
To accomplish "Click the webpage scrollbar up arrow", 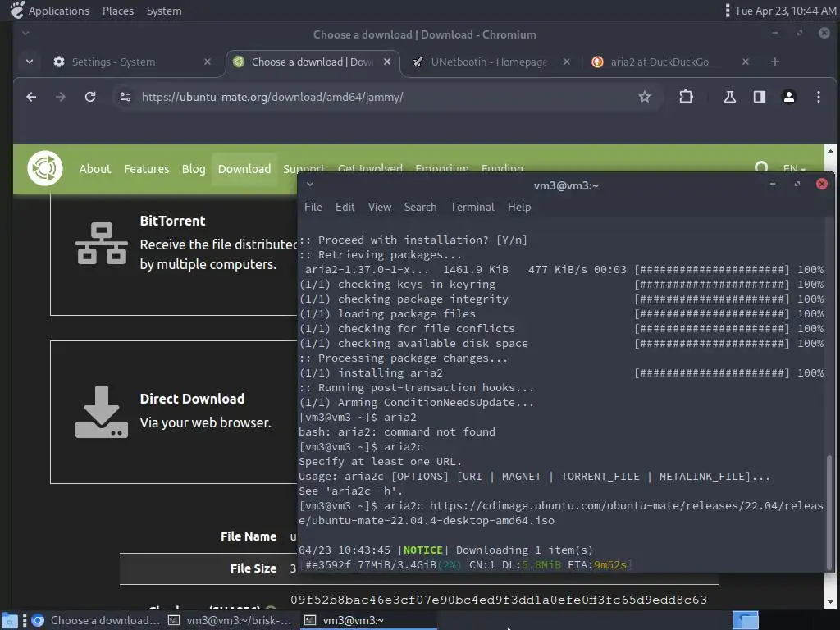I will click(830, 151).
